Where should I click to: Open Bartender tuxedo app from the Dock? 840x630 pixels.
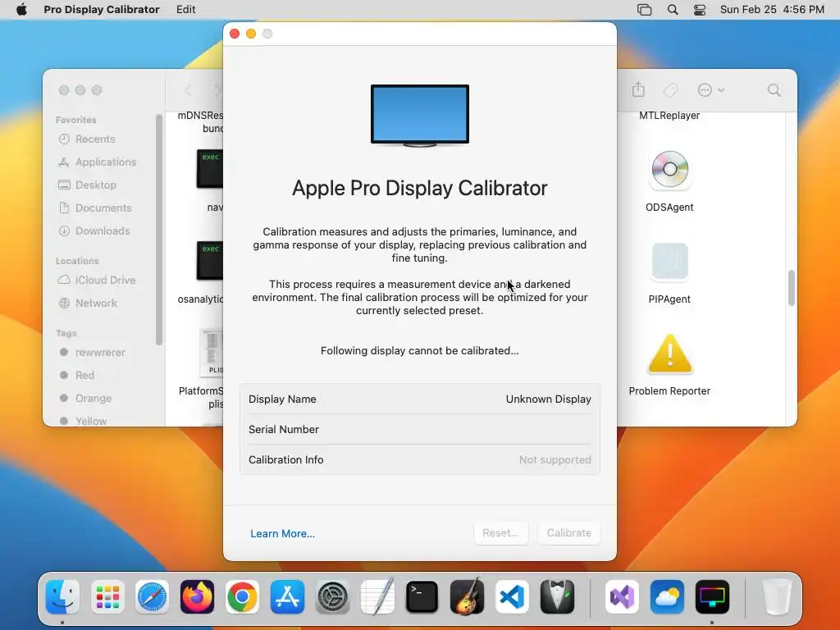coord(557,597)
